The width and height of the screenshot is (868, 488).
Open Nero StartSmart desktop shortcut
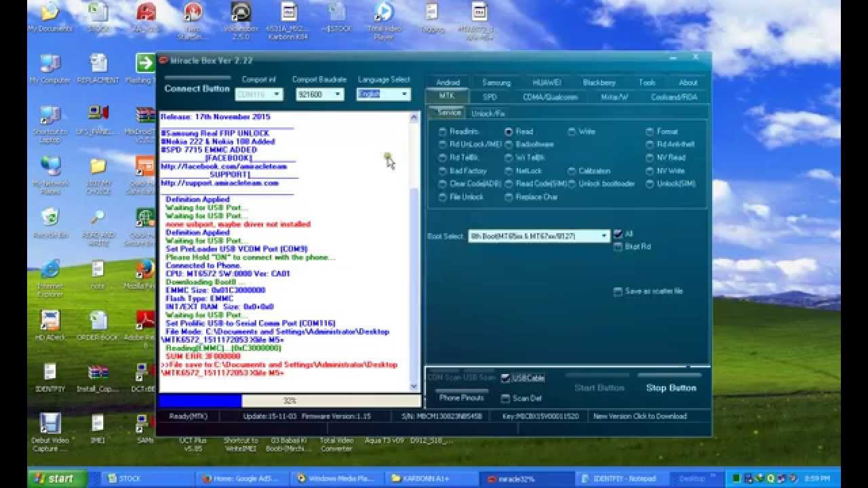click(x=193, y=20)
